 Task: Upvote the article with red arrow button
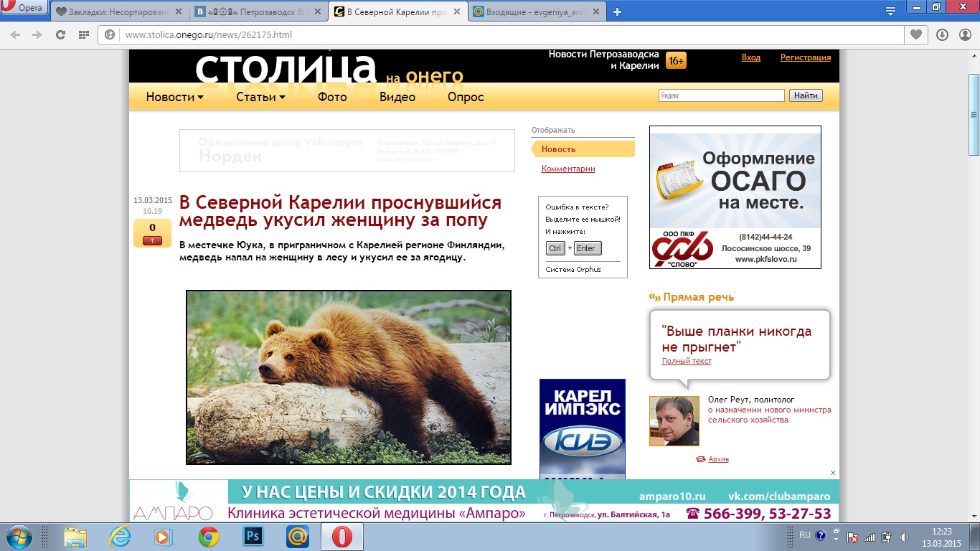(x=152, y=240)
